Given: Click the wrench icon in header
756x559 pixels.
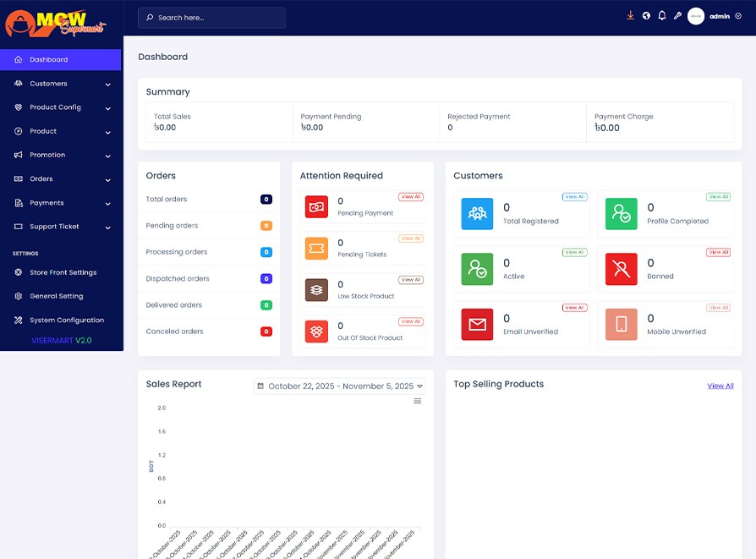Looking at the screenshot, I should tap(677, 16).
